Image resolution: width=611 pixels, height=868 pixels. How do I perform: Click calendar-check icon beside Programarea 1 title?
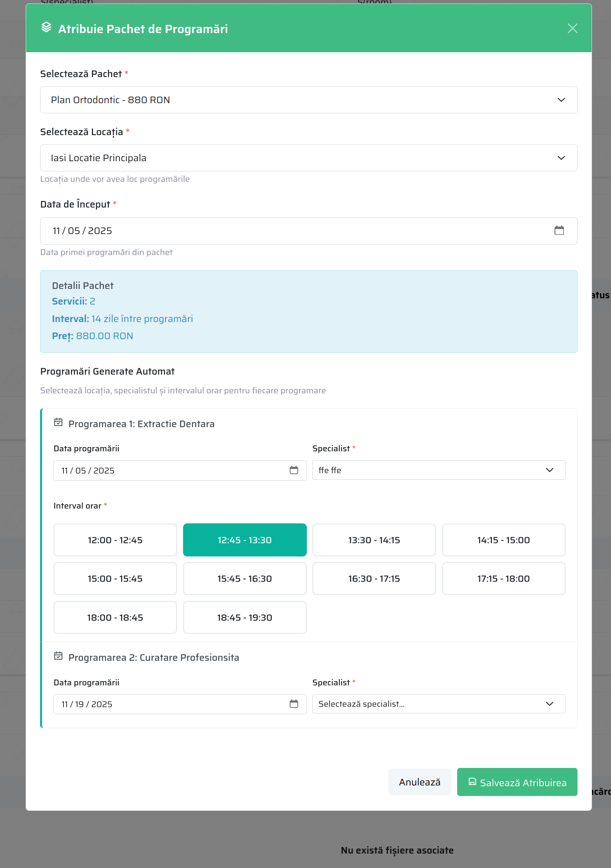[x=58, y=423]
